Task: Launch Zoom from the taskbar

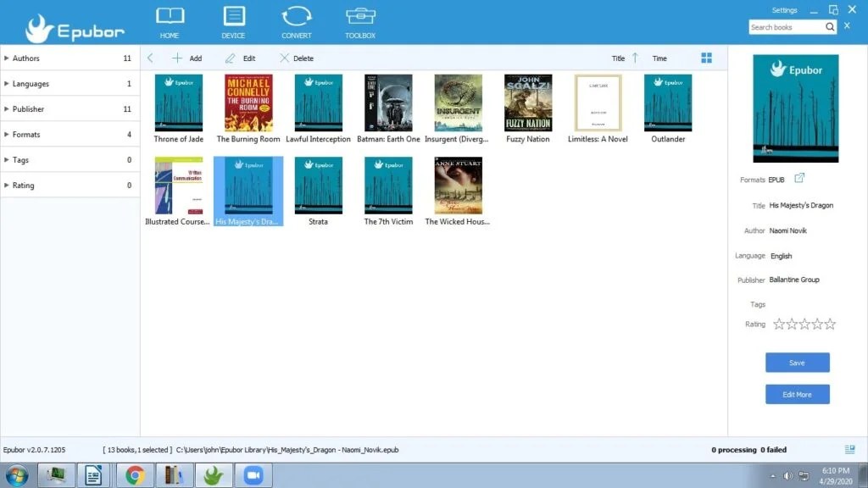Action: click(254, 475)
